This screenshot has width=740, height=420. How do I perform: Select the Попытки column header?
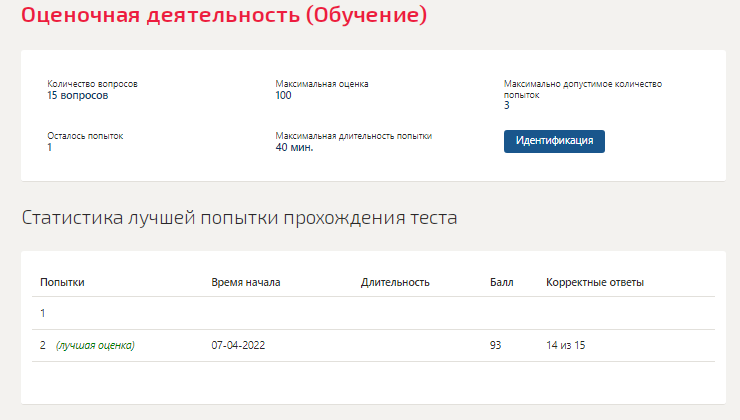[x=62, y=282]
